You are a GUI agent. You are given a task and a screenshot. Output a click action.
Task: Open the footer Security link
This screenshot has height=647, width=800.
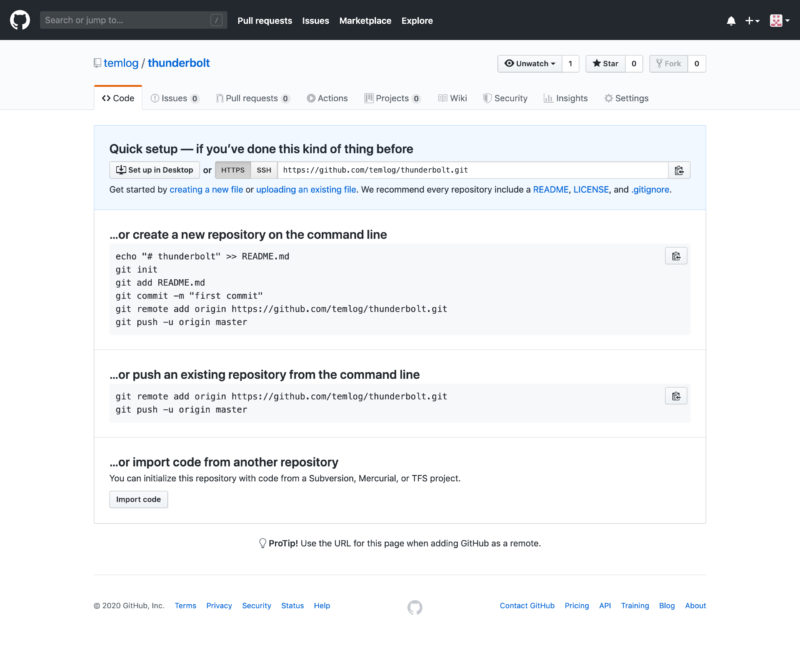click(257, 606)
